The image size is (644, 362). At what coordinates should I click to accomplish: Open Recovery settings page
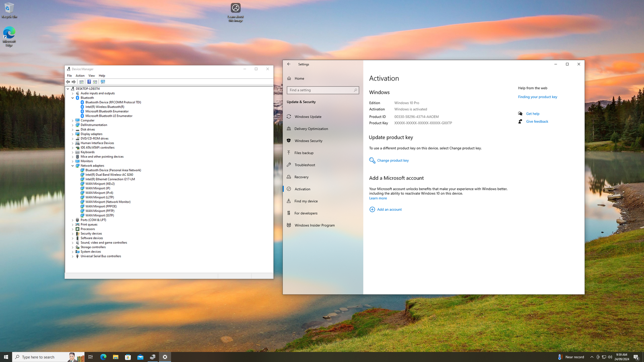301,177
